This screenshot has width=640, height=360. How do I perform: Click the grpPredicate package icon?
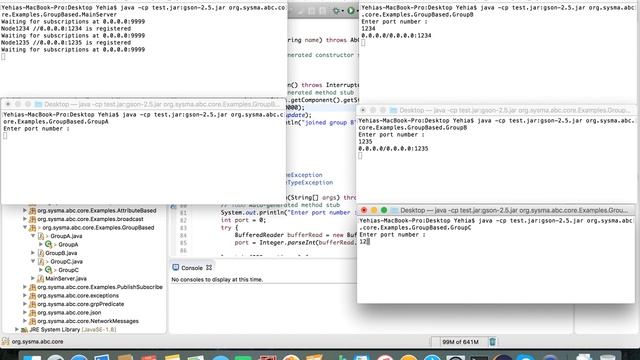32,304
